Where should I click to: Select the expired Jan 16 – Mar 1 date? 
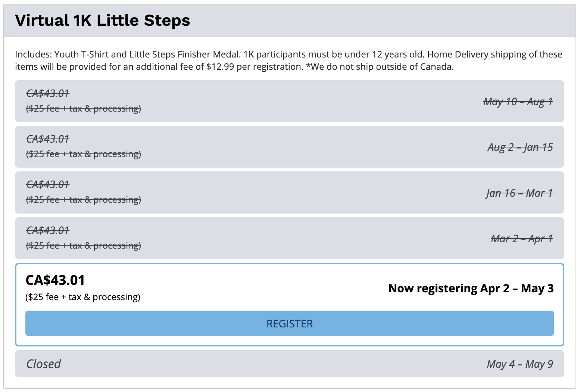[519, 193]
